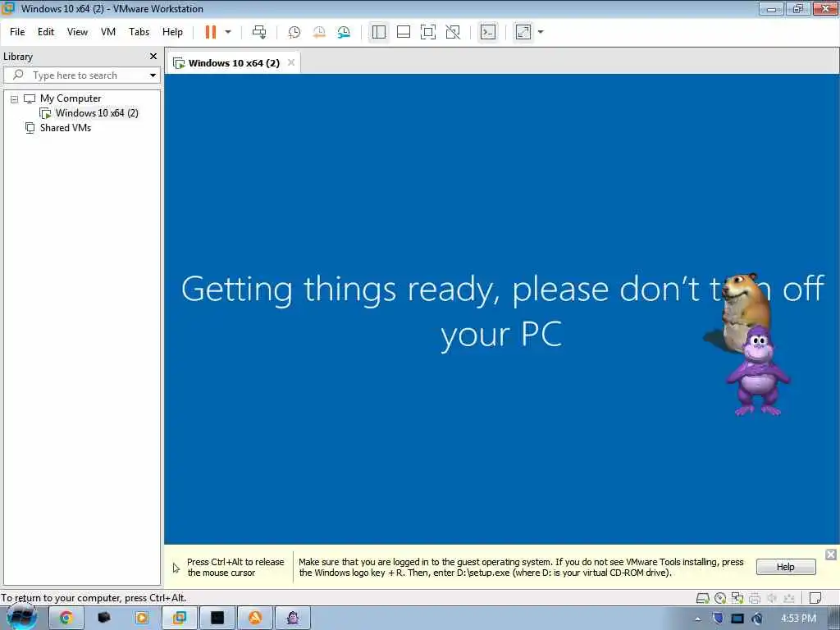Restore down the VMware Workstation window
The image size is (840, 630).
click(797, 8)
